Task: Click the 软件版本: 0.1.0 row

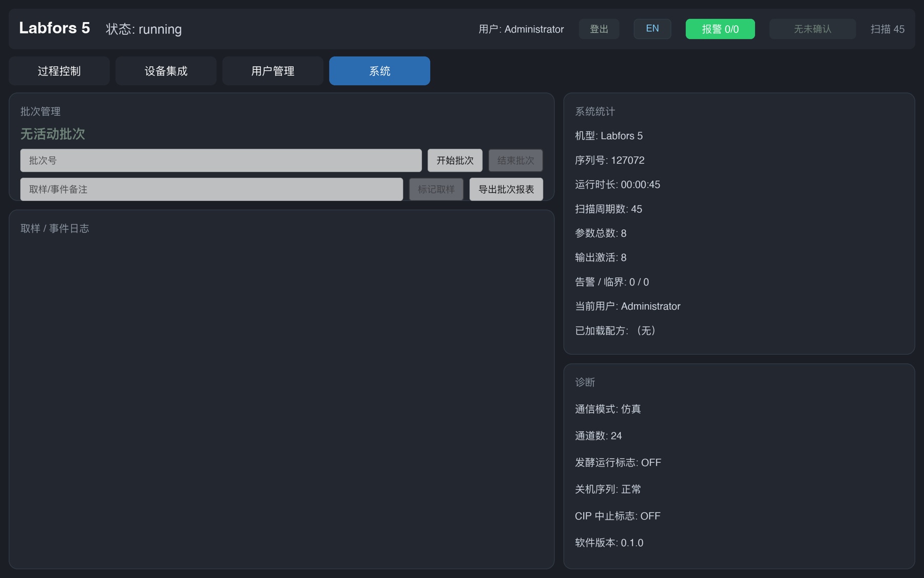Action: [609, 543]
